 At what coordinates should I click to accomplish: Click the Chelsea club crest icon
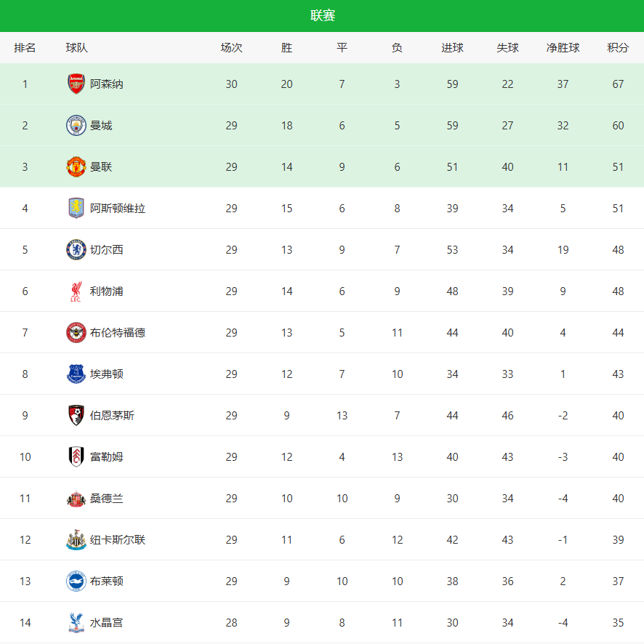tap(76, 250)
